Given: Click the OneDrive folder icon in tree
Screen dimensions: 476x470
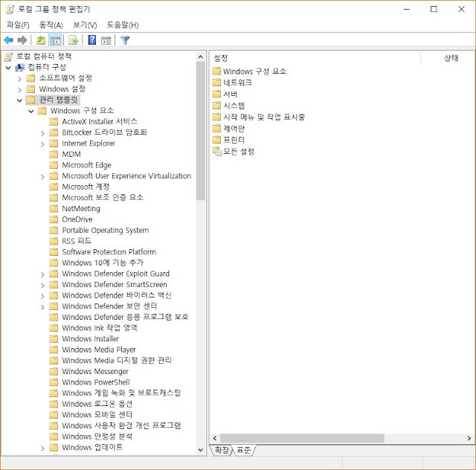Looking at the screenshot, I should (54, 219).
